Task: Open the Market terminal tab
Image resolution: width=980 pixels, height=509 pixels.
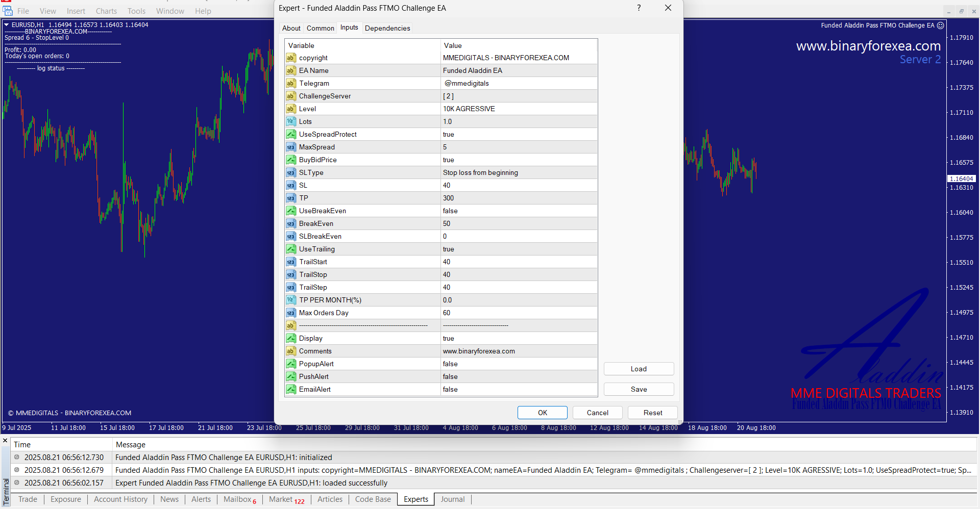Action: click(x=286, y=500)
